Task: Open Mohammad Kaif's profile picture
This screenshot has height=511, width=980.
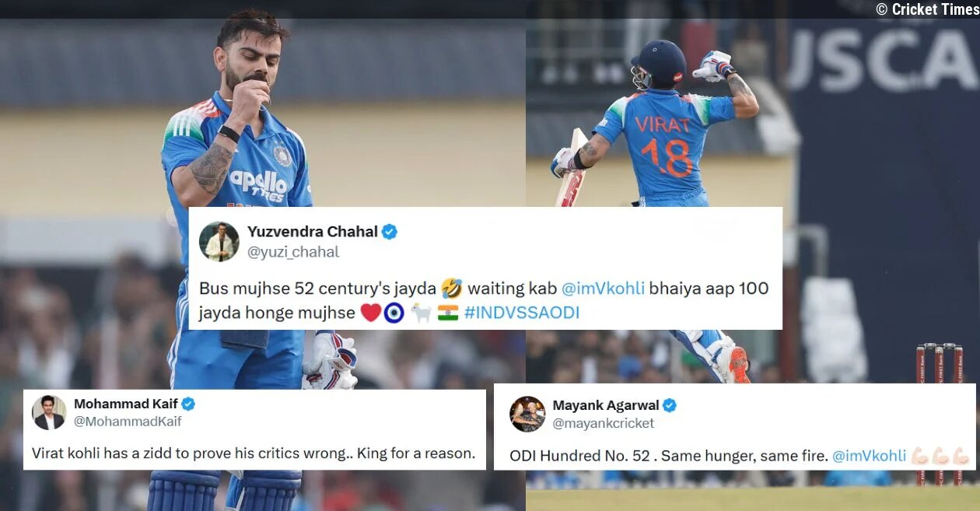Action: pos(49,412)
